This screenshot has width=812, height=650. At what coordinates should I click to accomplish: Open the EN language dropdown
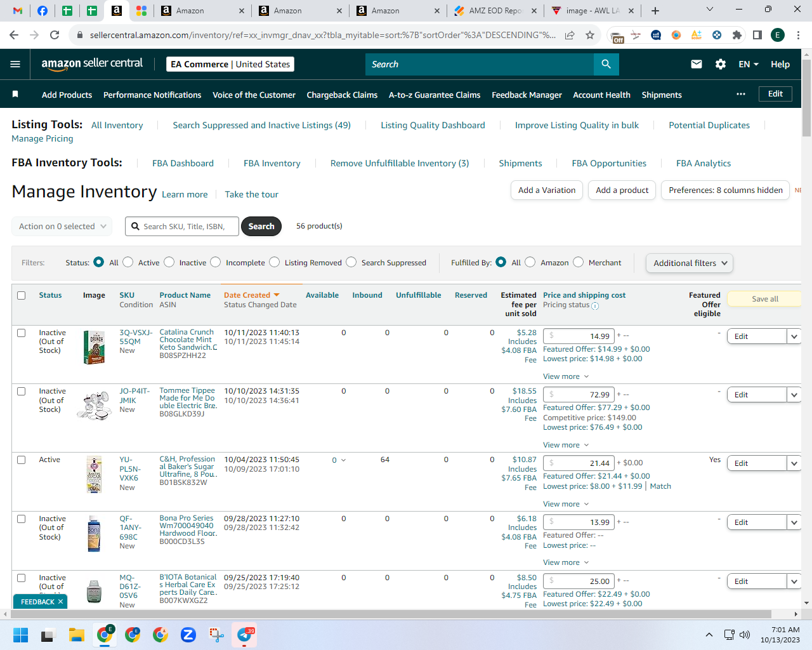pos(749,64)
